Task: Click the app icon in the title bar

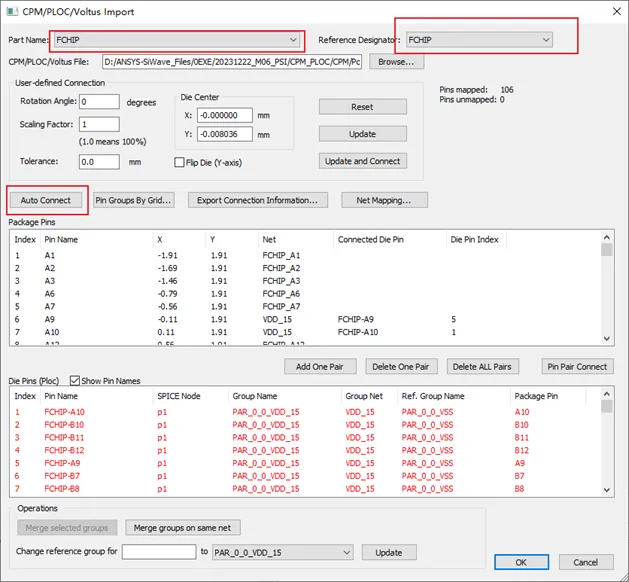Action: (12, 11)
